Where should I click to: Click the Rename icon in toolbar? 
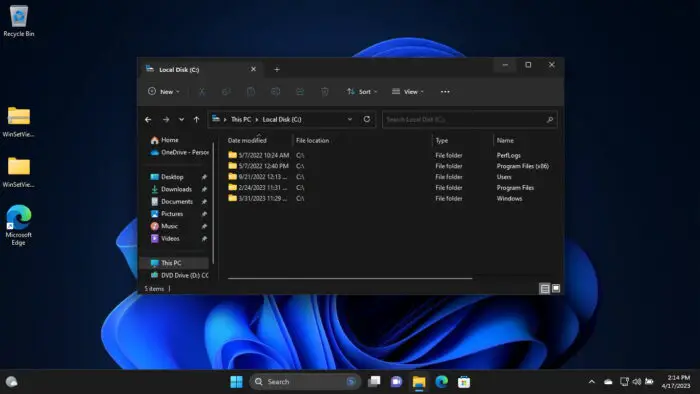click(x=275, y=91)
